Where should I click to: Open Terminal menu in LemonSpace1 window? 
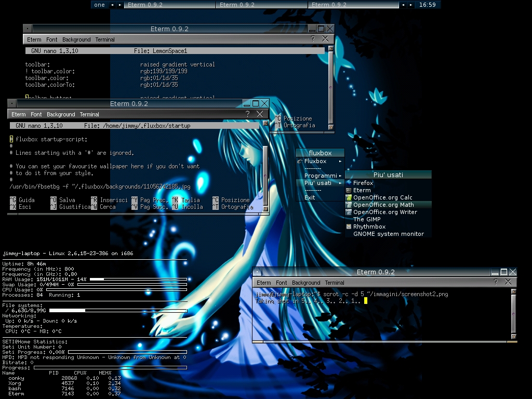[x=105, y=39]
